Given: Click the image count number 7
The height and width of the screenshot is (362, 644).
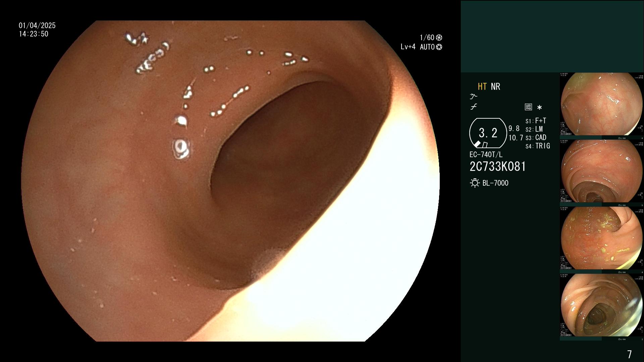Looking at the screenshot, I should click(630, 354).
